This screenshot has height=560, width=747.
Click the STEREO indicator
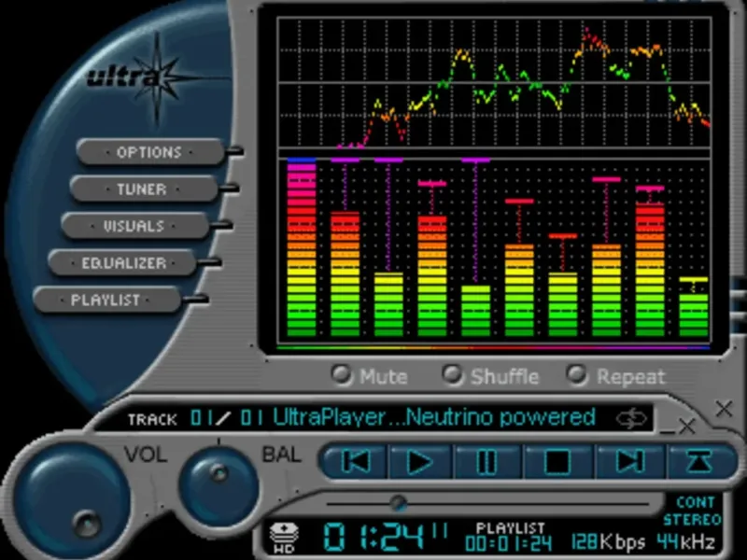pyautogui.click(x=692, y=520)
